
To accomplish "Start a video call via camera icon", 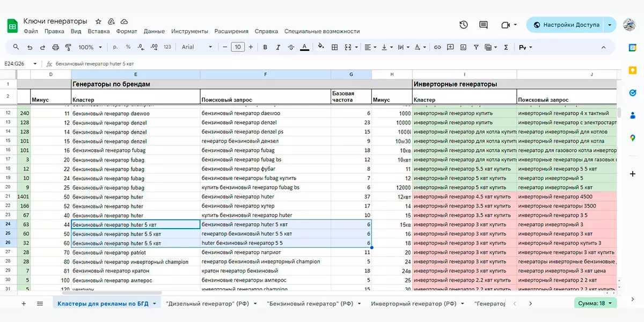I will point(505,25).
